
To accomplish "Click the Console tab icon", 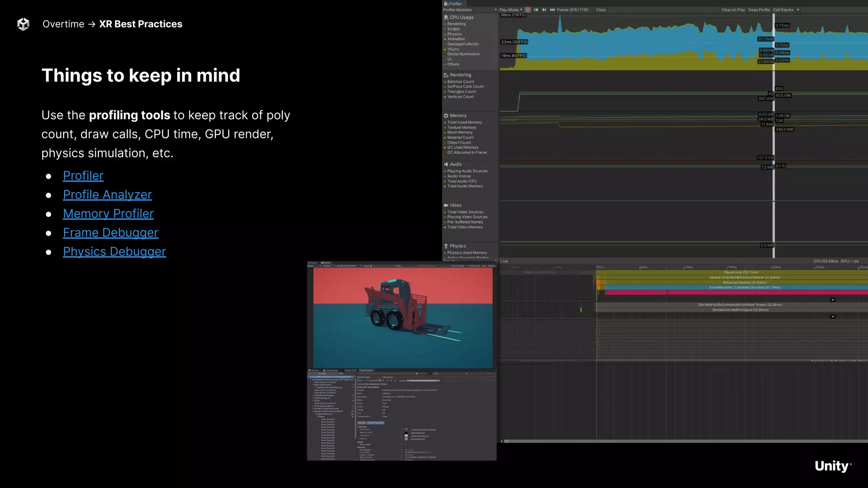I will tap(310, 370).
